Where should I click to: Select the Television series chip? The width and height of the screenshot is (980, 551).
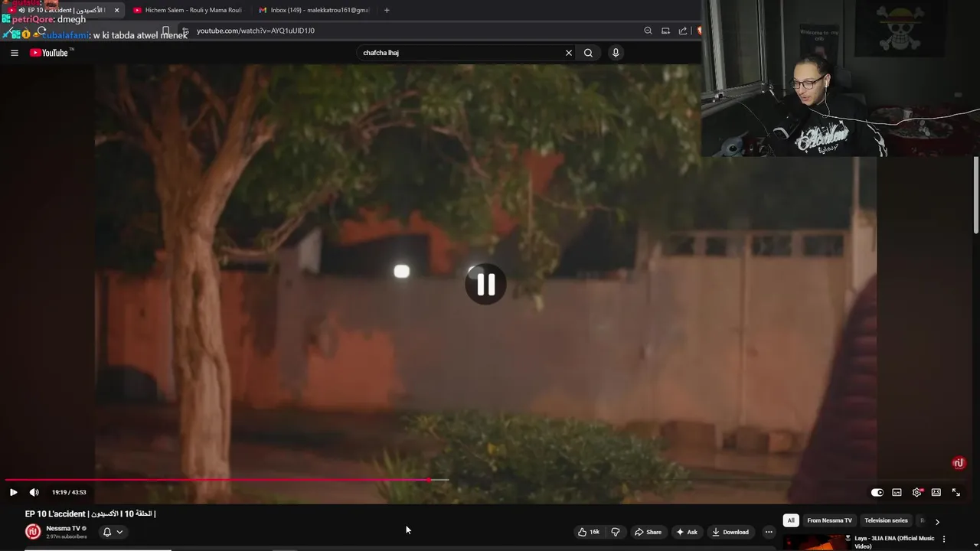[886, 520]
